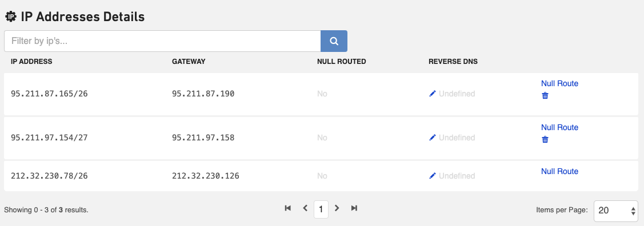The height and width of the screenshot is (226, 644).
Task: Click the GATEWAY column header
Action: click(189, 62)
